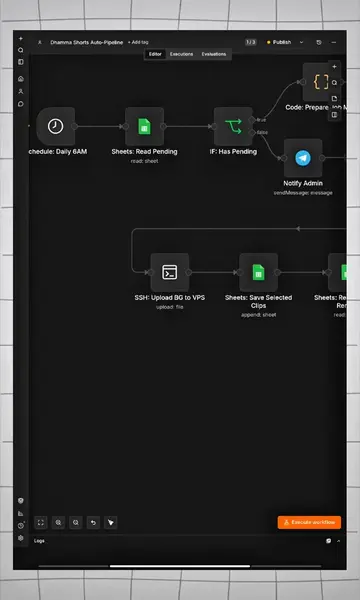Image resolution: width=360 pixels, height=600 pixels.
Task: Click the Schedule: Daily 6AM clock node
Action: (x=55, y=126)
